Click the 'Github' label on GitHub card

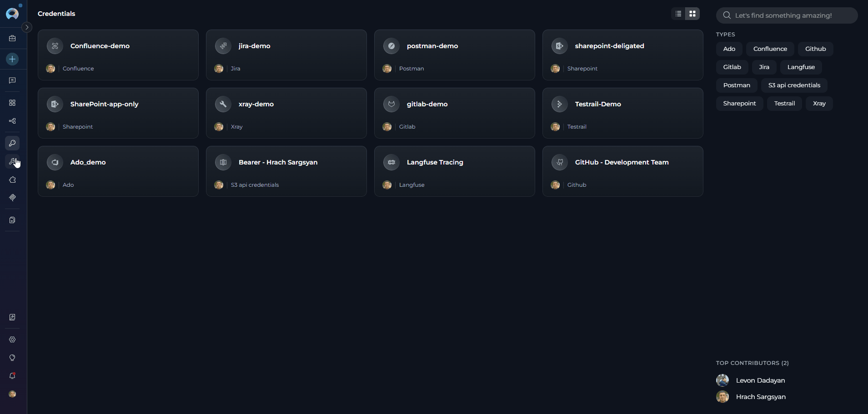pyautogui.click(x=577, y=185)
